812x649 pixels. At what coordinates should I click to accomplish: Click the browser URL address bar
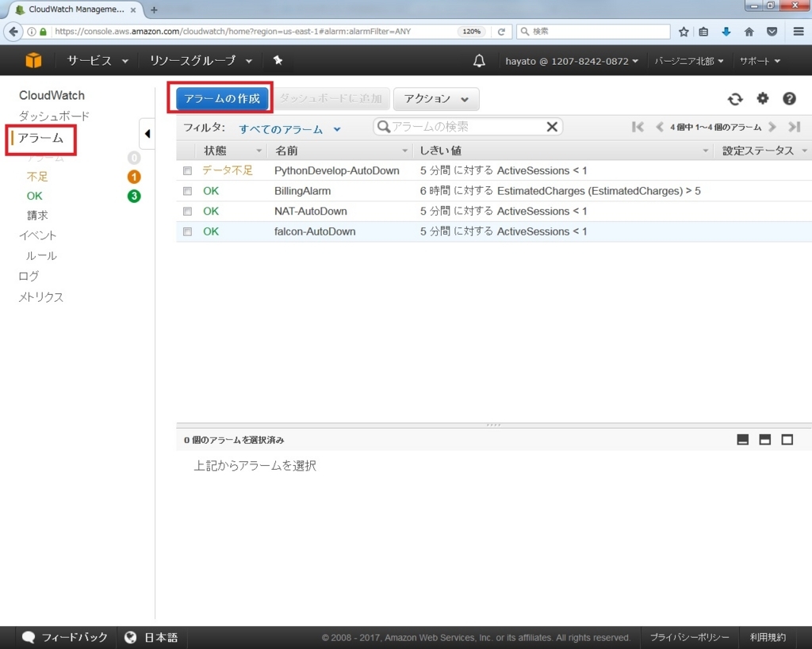coord(255,32)
